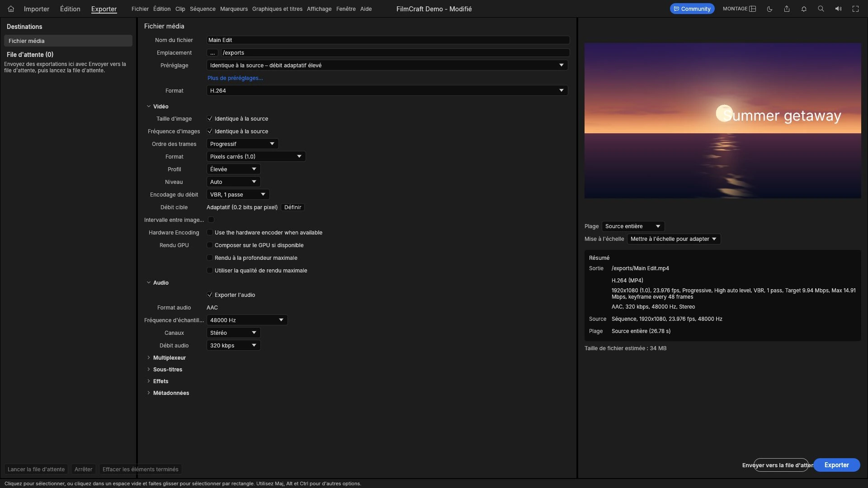The width and height of the screenshot is (868, 488).
Task: Click the speaker volume icon
Action: [x=838, y=9]
